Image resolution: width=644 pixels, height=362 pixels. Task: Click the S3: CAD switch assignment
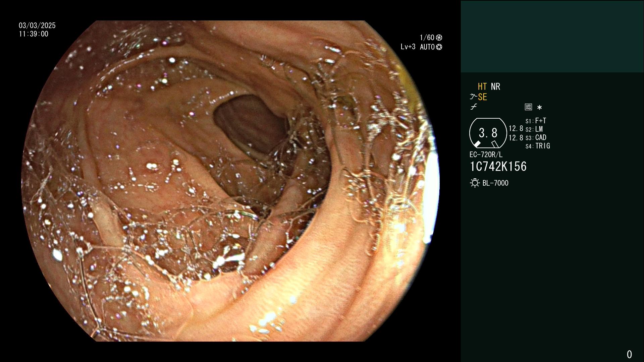point(536,137)
